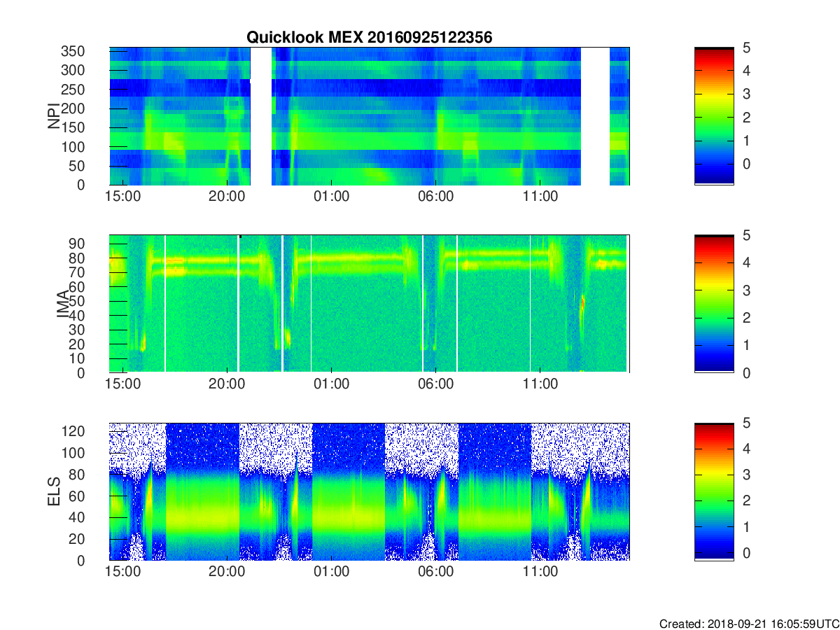Click the 15:00 tick under the ELS panel
The image size is (840, 630).
(x=122, y=572)
